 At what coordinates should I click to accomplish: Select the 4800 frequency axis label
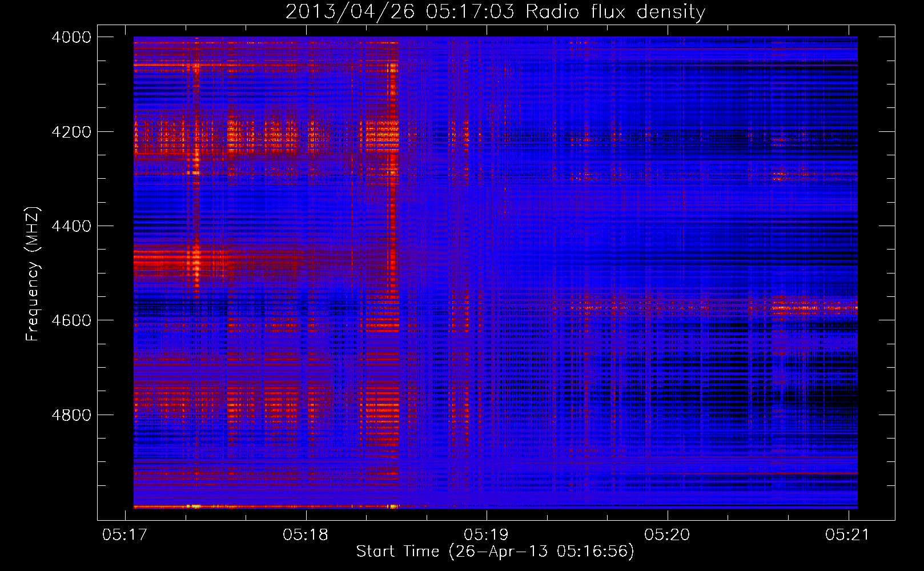coord(71,415)
